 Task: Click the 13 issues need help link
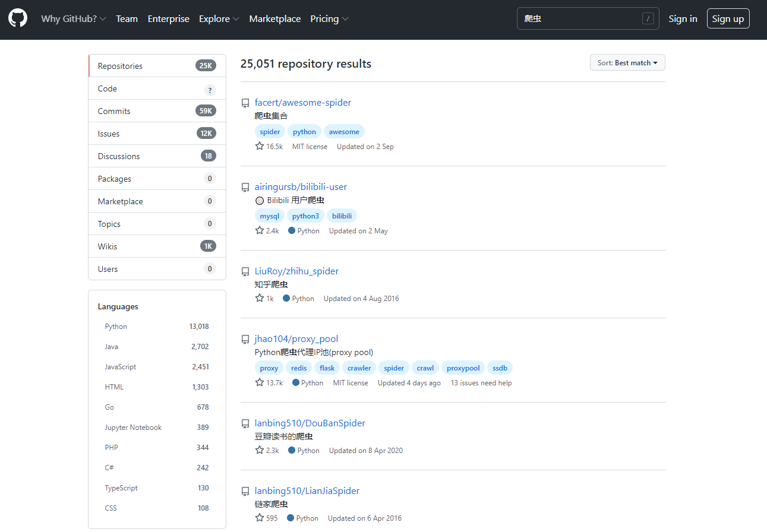tap(481, 383)
